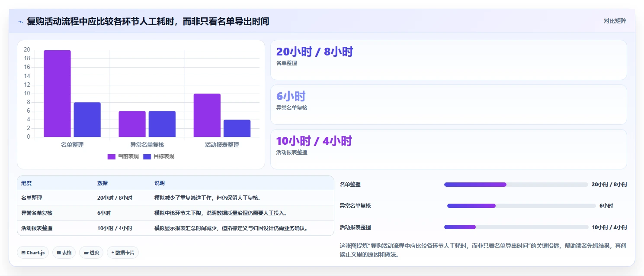This screenshot has height=276, width=644.
Task: Click table cell 20小时 / 8小时
Action: pyautogui.click(x=115, y=198)
